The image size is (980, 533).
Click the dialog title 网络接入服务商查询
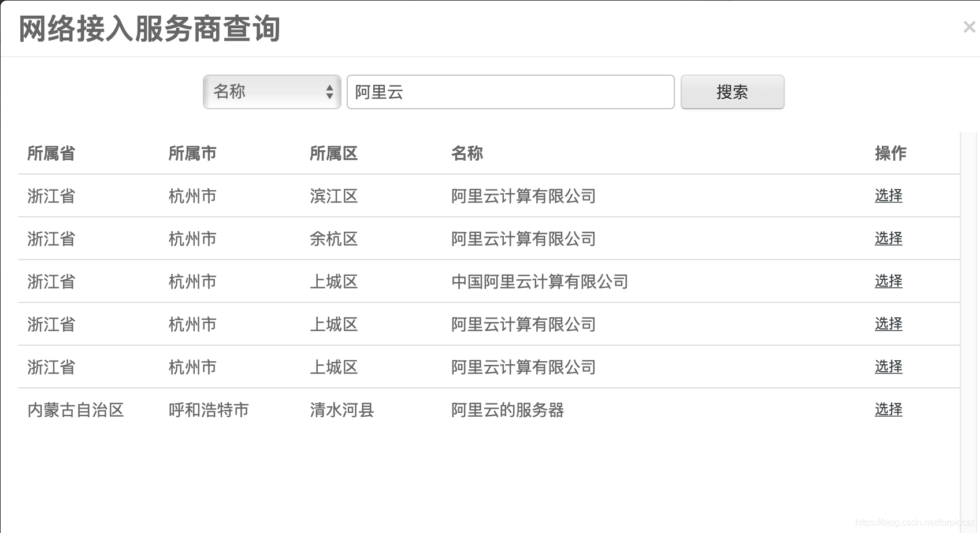pos(149,28)
